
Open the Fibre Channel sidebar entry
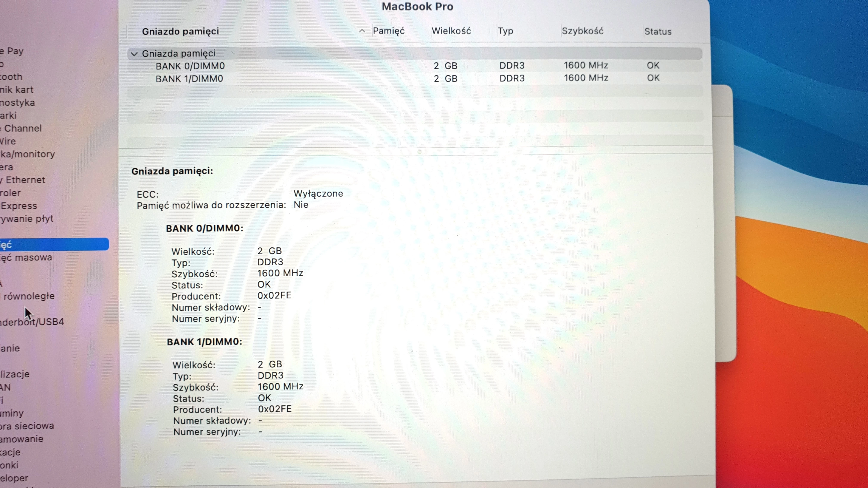click(21, 128)
